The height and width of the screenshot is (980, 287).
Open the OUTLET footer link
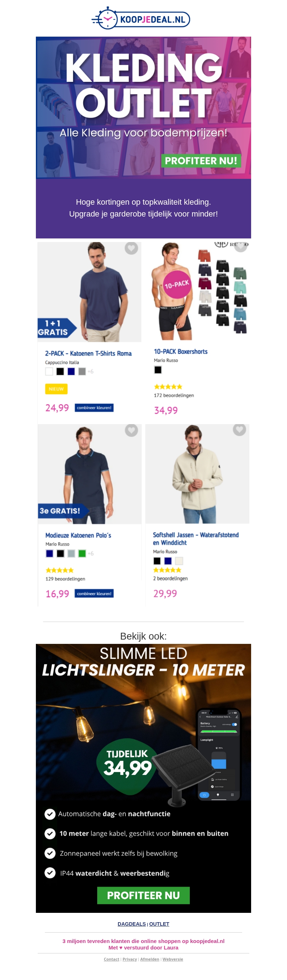click(x=159, y=924)
